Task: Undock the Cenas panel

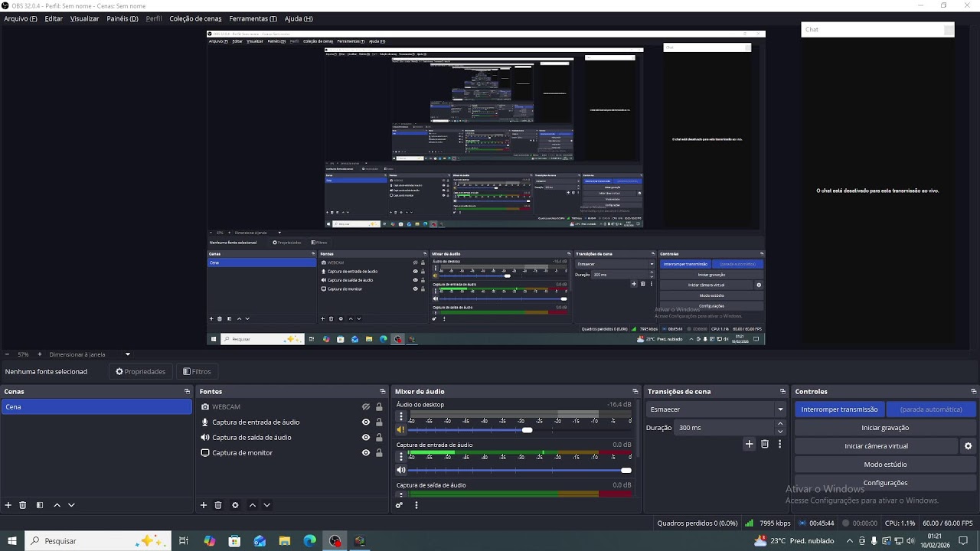Action: tap(187, 392)
